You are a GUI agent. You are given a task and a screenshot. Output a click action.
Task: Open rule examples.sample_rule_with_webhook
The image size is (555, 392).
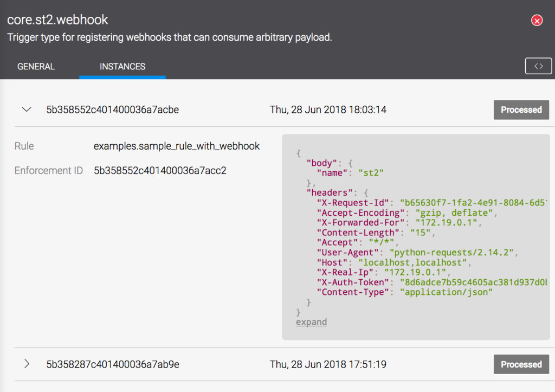click(179, 146)
